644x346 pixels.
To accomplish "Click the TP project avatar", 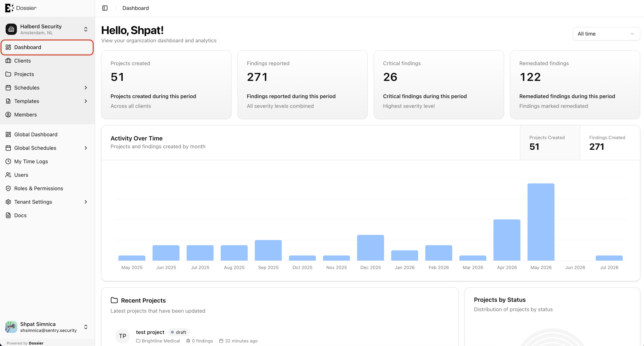I will click(x=123, y=336).
